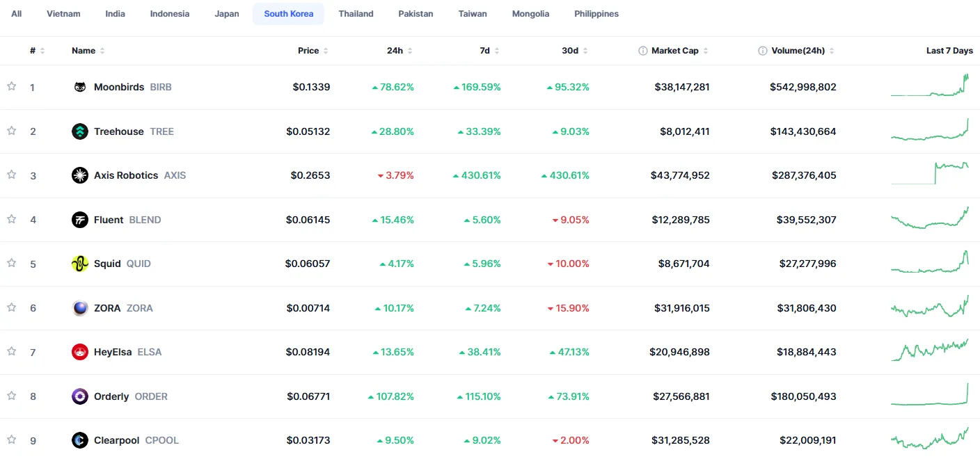This screenshot has width=980, height=459.
Task: Toggle the watchlist star for Axis Robotics
Action: (11, 175)
